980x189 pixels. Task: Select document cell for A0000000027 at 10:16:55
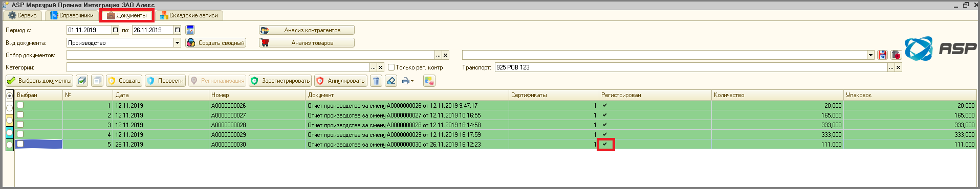pyautogui.click(x=407, y=115)
